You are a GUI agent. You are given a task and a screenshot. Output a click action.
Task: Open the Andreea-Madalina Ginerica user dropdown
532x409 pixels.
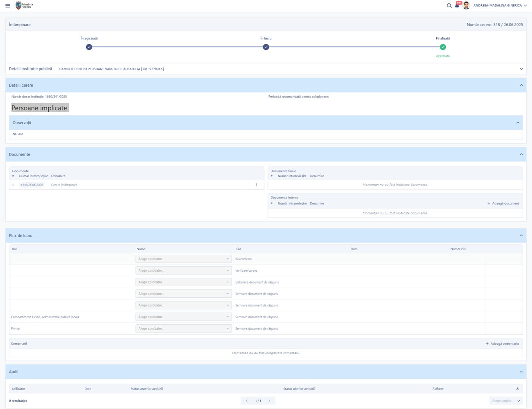[x=500, y=6]
